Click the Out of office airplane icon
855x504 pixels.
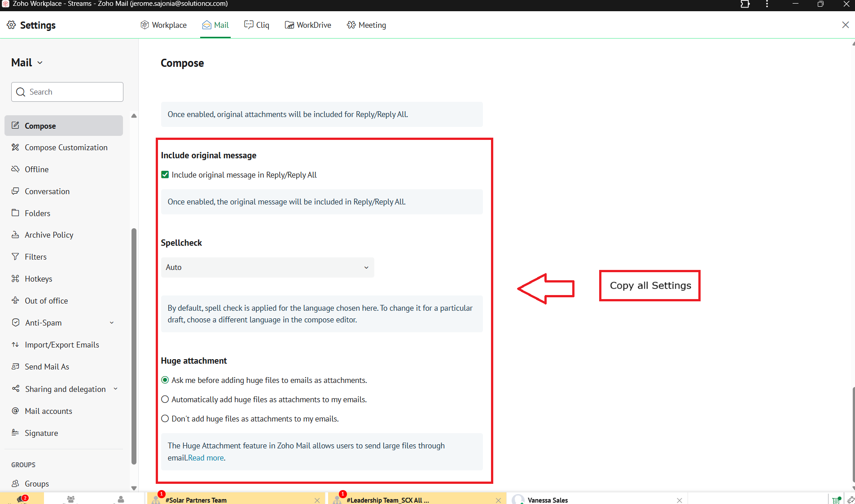tap(15, 300)
